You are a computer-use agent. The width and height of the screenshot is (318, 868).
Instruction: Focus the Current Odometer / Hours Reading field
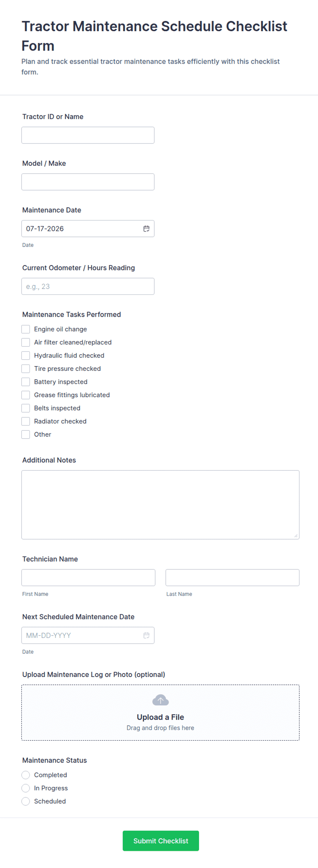coord(88,286)
